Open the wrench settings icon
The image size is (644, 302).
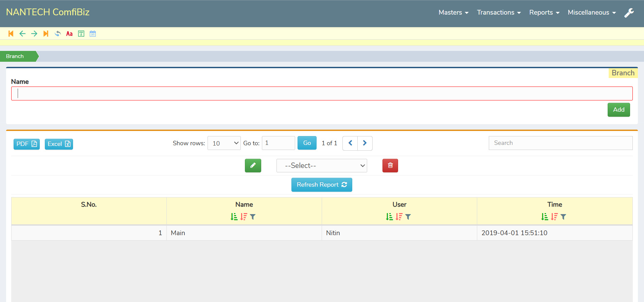(629, 13)
